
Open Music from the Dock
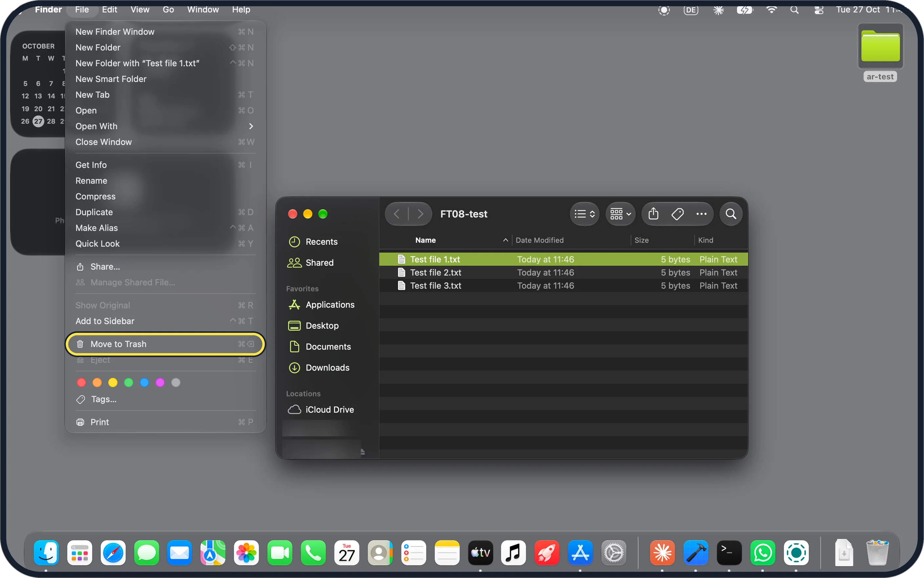pyautogui.click(x=514, y=553)
